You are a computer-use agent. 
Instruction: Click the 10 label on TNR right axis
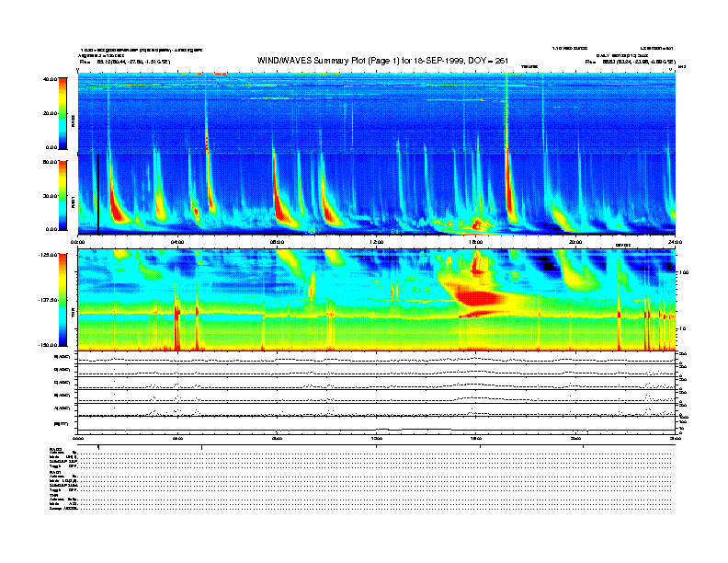point(683,329)
